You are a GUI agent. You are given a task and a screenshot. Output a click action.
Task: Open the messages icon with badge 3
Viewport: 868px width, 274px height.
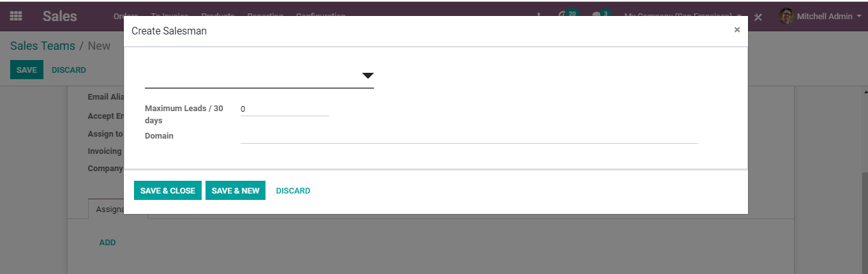click(601, 16)
